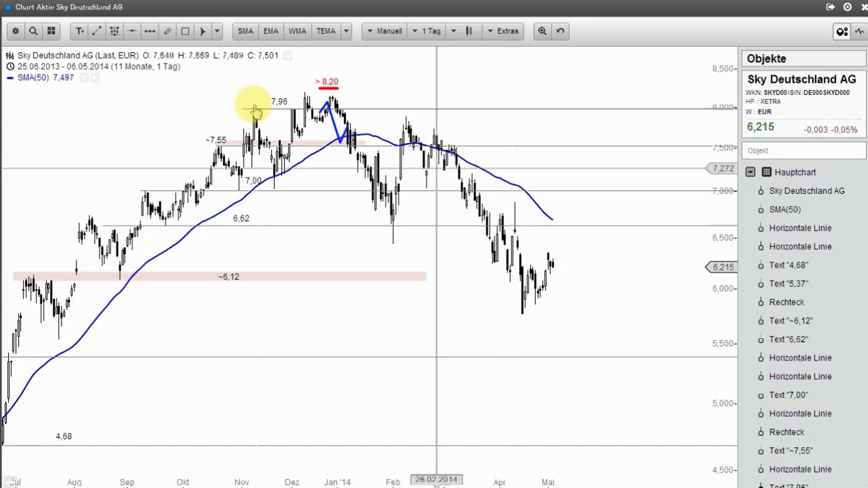
Task: Collapse the Hauptchart tree node
Action: pyautogui.click(x=750, y=172)
